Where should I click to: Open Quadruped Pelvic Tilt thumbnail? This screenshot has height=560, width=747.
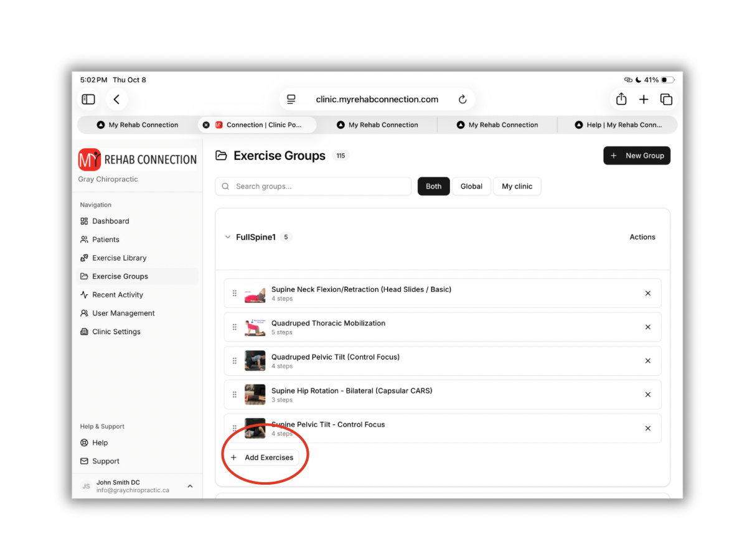point(255,361)
